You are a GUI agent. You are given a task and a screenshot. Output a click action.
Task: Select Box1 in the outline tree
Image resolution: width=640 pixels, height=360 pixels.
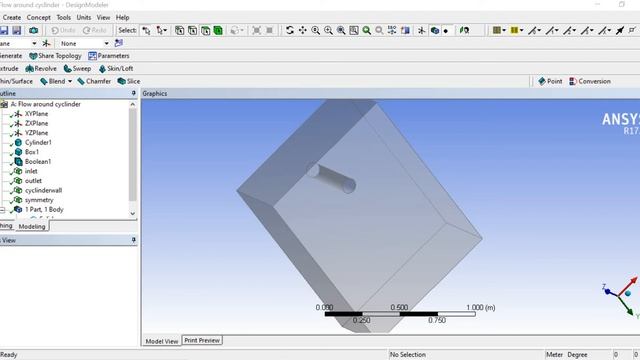tap(32, 152)
